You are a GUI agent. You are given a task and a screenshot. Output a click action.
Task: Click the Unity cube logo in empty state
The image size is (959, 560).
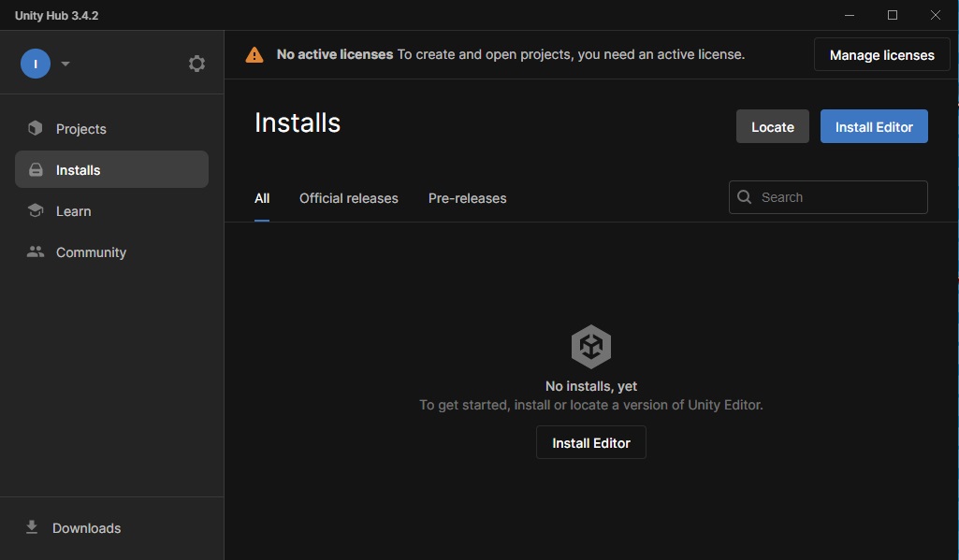click(590, 347)
